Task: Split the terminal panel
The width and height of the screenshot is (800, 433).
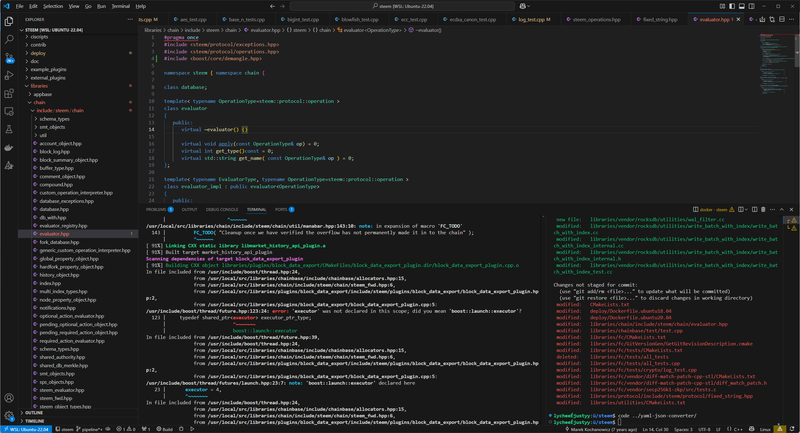Action: point(755,210)
